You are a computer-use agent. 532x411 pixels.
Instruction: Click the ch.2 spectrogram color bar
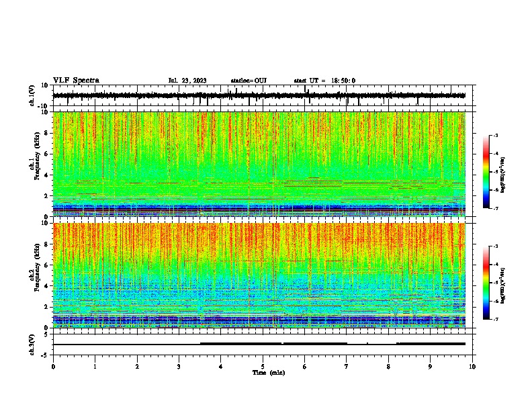point(486,283)
